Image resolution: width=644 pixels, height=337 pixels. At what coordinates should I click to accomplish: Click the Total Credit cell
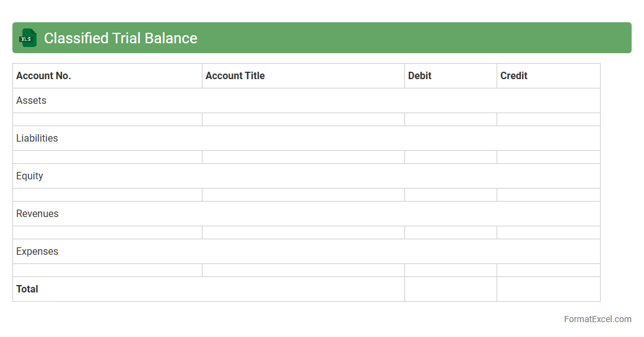[x=548, y=289]
